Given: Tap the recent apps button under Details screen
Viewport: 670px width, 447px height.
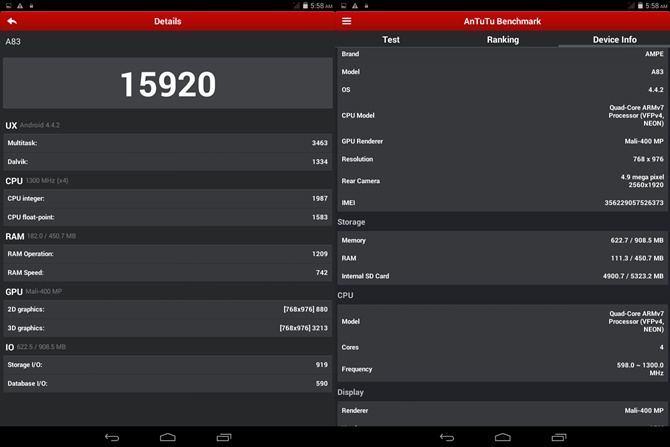Looking at the screenshot, I should pyautogui.click(x=224, y=437).
